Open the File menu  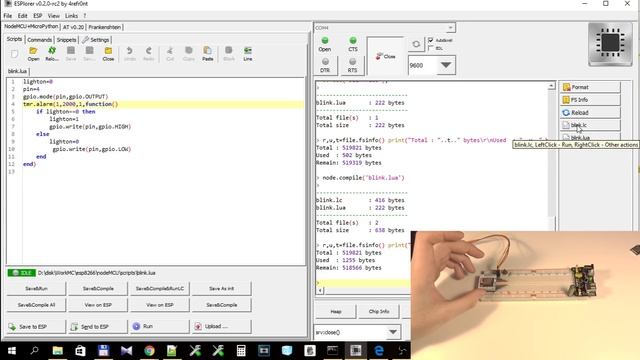pos(8,16)
